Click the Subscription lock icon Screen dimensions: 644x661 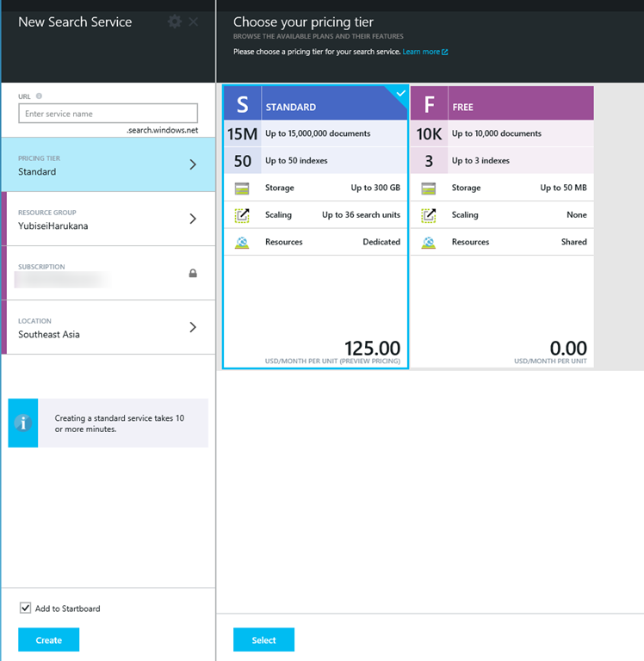click(x=193, y=273)
